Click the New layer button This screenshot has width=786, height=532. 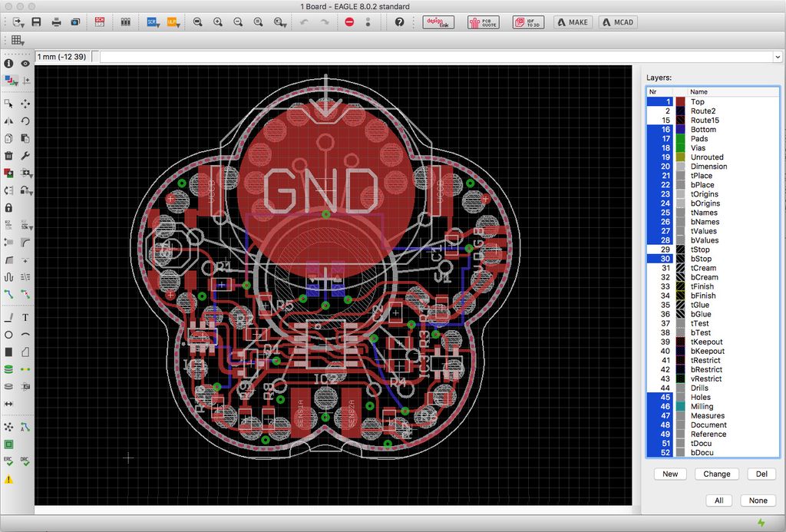click(670, 474)
